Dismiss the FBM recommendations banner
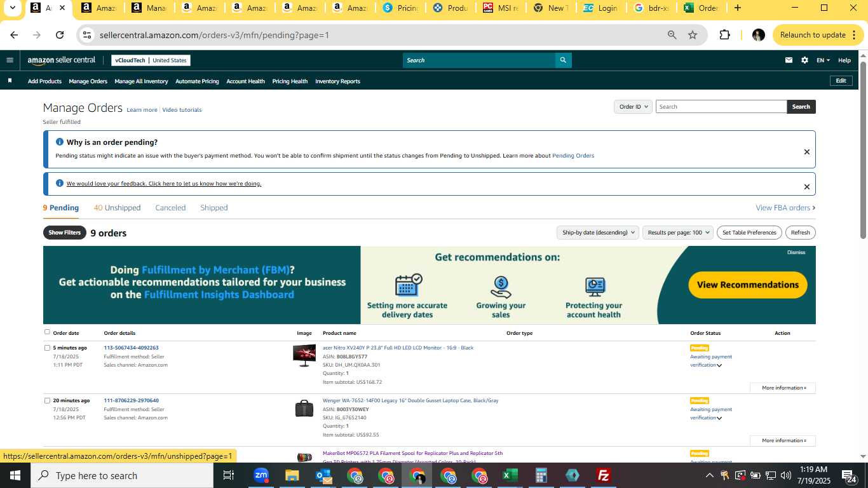The height and width of the screenshot is (488, 868). pos(796,252)
